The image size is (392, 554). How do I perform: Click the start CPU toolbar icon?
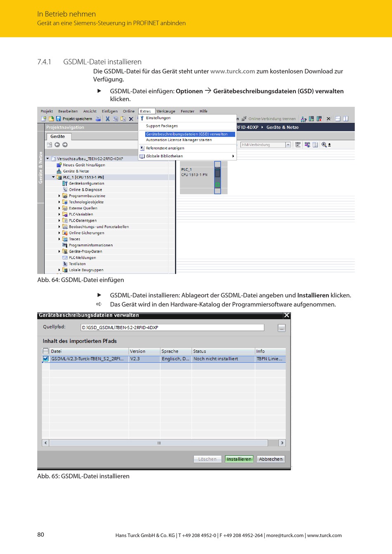coord(312,119)
